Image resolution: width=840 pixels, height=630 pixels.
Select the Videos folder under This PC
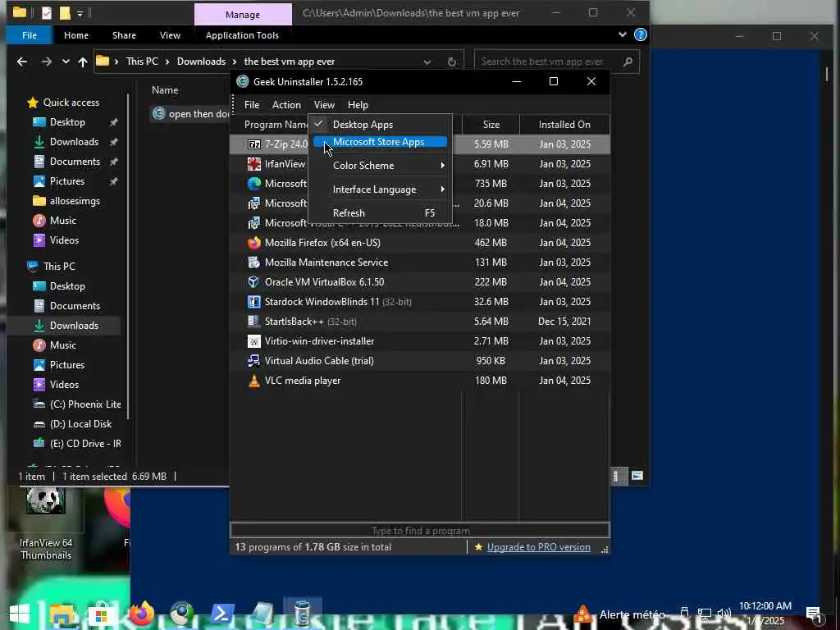pyautogui.click(x=57, y=385)
